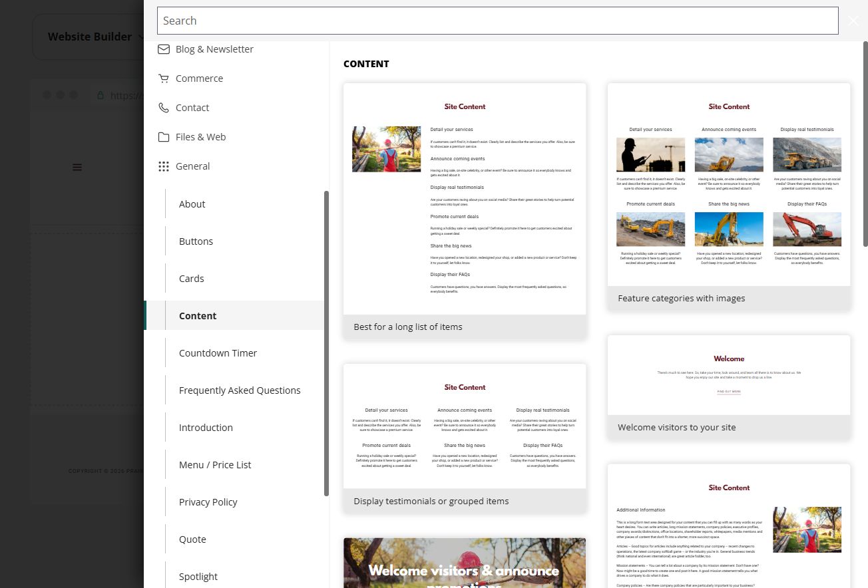
Task: Select Quote section type
Action: point(192,539)
